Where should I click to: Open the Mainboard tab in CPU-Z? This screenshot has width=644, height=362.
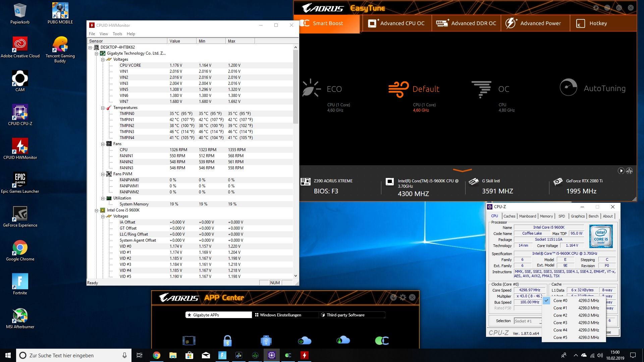527,216
